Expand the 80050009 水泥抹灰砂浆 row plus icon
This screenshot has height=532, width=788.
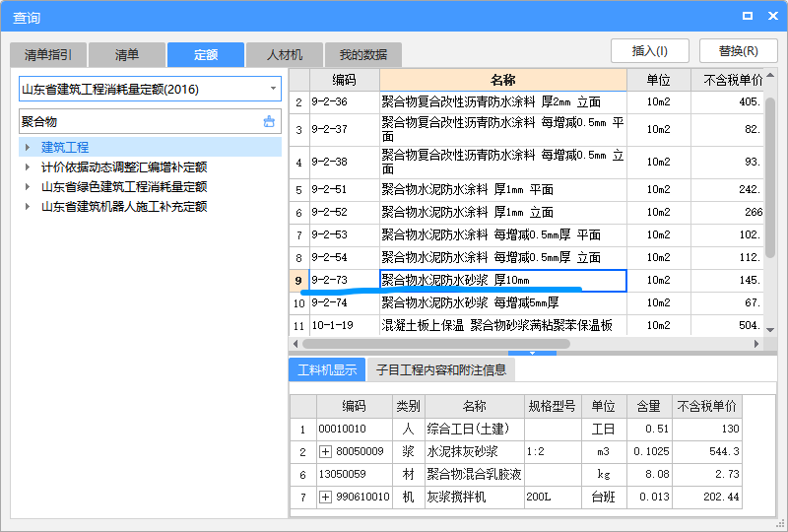click(325, 451)
